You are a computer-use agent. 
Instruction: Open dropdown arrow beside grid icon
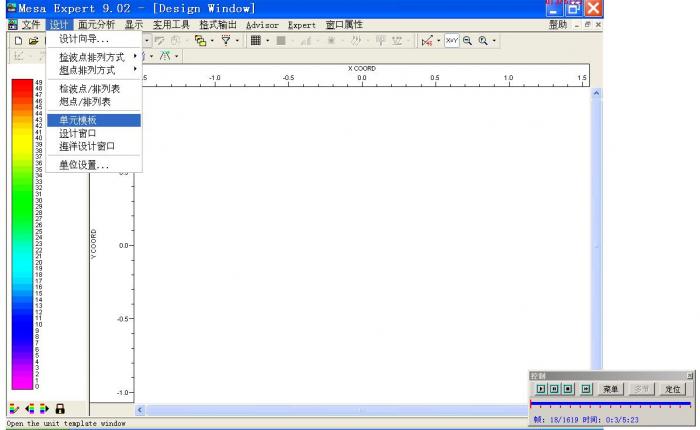[x=268, y=40]
